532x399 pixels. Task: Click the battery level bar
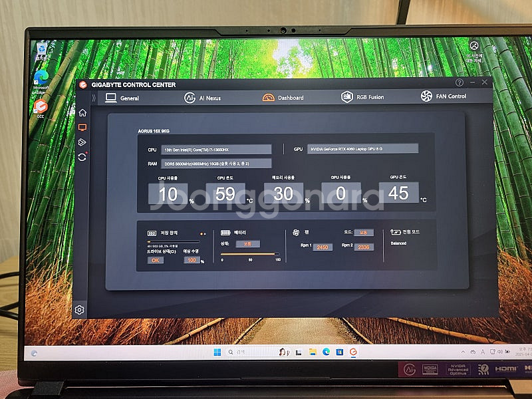[250, 254]
